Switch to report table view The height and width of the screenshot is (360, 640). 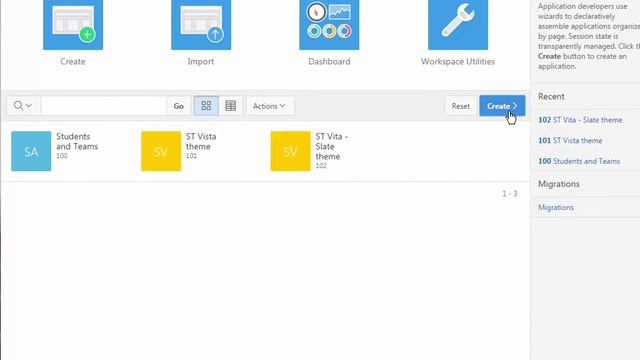pyautogui.click(x=231, y=106)
